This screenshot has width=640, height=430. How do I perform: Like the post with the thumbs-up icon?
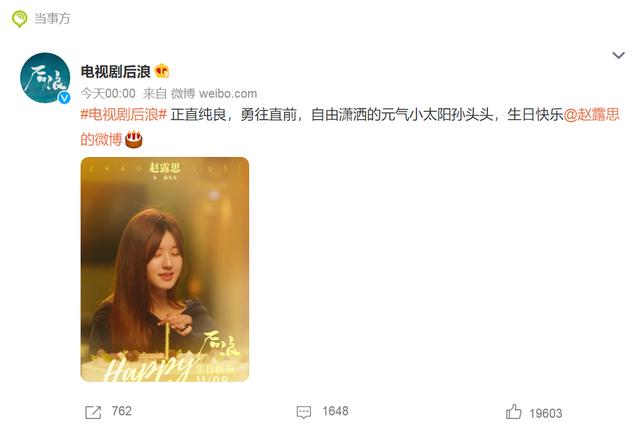point(513,412)
